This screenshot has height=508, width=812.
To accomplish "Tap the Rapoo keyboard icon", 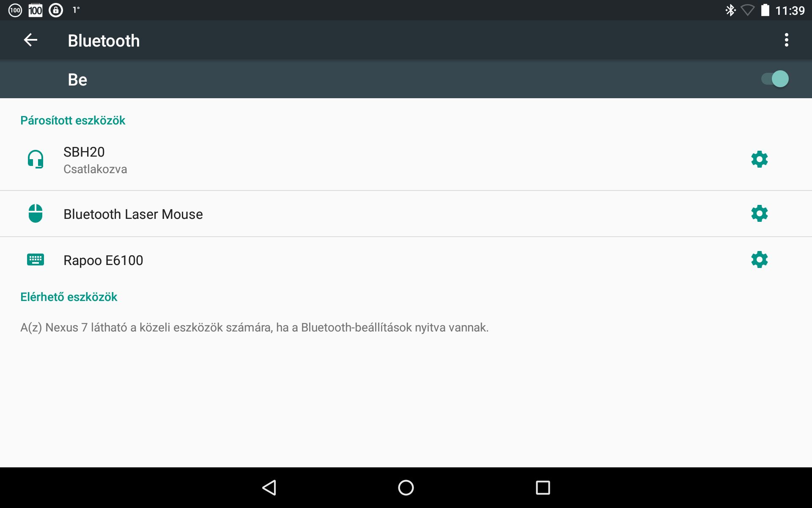I will point(36,260).
